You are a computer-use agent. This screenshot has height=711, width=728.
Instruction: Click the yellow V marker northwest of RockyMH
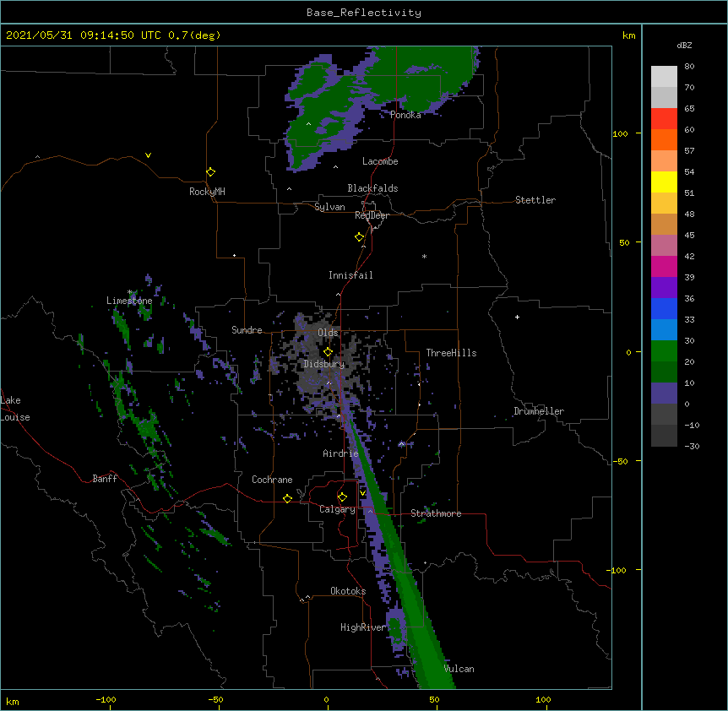click(148, 155)
